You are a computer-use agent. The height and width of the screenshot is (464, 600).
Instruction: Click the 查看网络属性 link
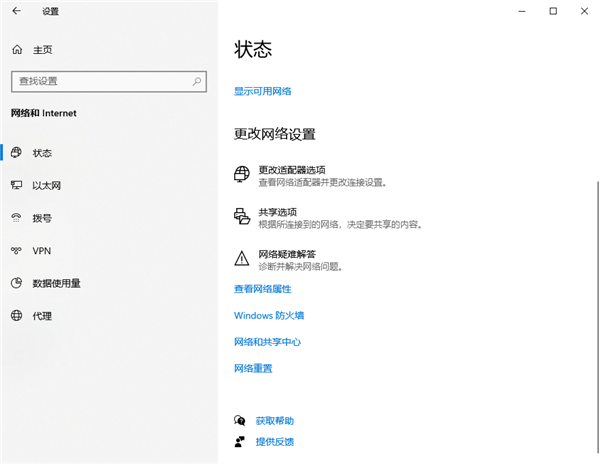click(262, 289)
